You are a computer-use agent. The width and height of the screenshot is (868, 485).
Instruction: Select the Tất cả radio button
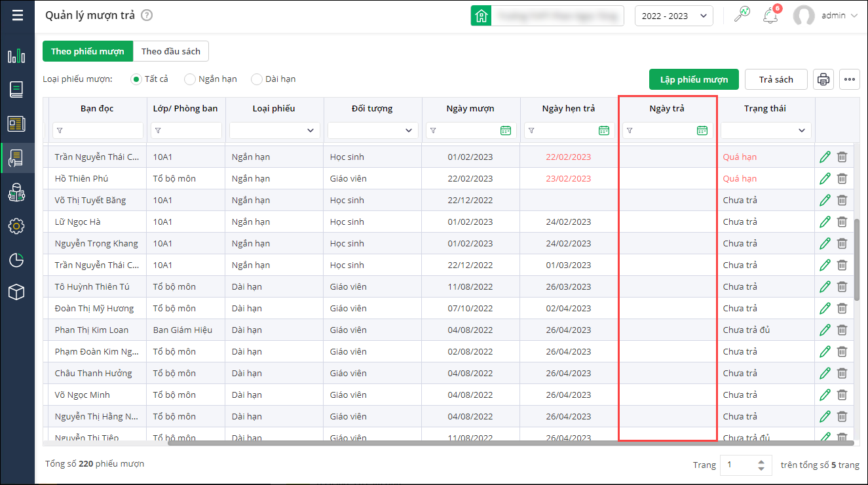[x=136, y=79]
